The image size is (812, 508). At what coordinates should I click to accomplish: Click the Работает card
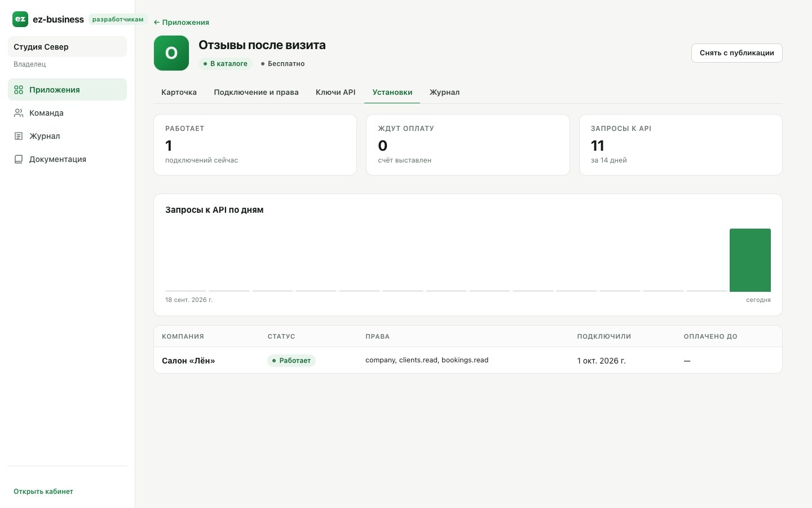[255, 145]
